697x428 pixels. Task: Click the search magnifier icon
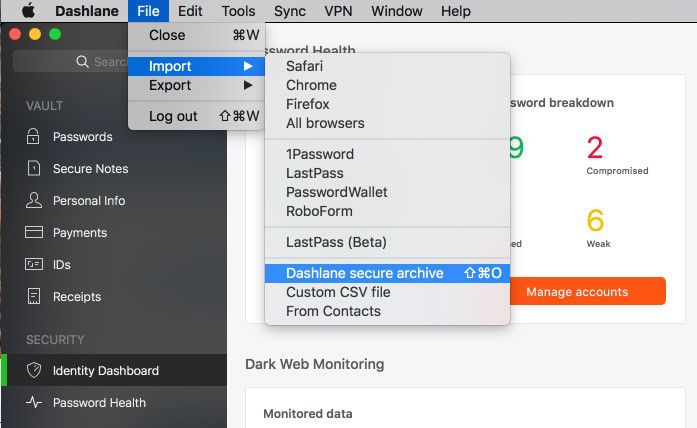tap(82, 61)
